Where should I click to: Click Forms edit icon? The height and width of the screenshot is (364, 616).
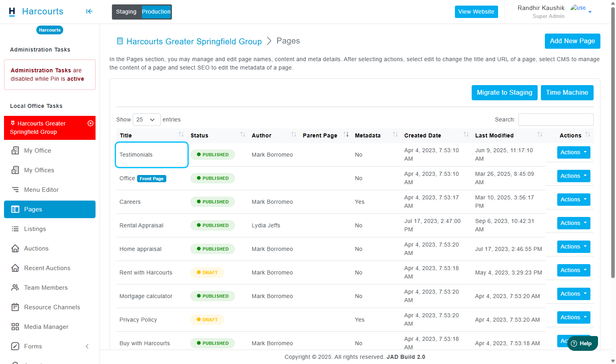(15, 346)
